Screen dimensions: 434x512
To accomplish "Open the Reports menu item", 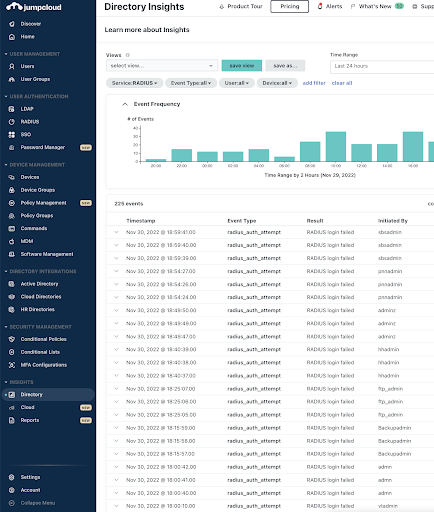I will pyautogui.click(x=30, y=420).
